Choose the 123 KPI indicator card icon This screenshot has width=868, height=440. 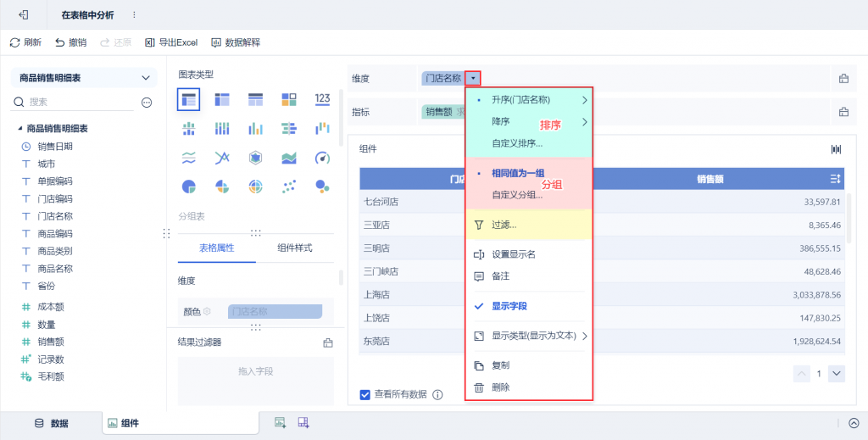pos(322,100)
